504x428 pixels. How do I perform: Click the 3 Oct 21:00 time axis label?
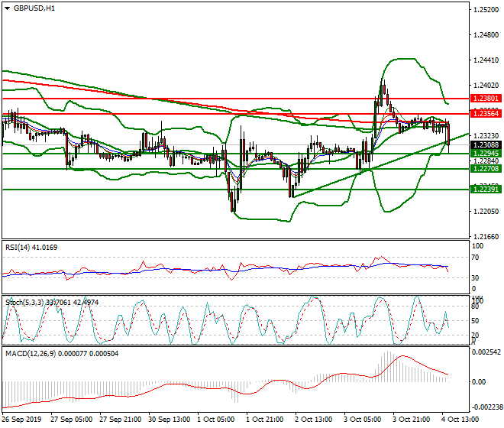pos(411,420)
